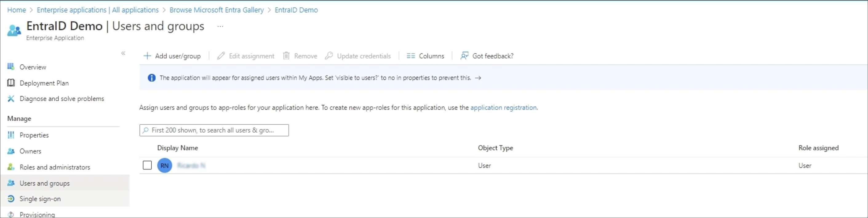The width and height of the screenshot is (868, 218).
Task: Select the checkbox for the RN user
Action: tap(147, 165)
